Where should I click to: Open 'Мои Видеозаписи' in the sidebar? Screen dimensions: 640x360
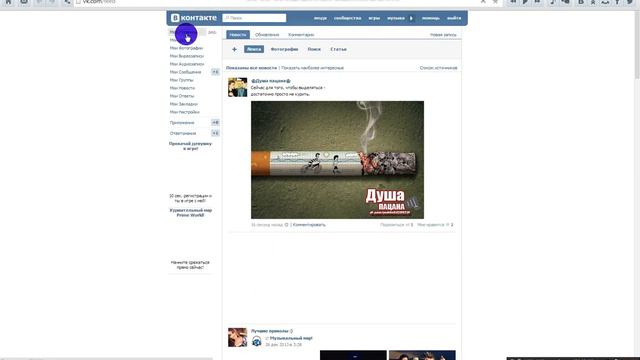[187, 56]
